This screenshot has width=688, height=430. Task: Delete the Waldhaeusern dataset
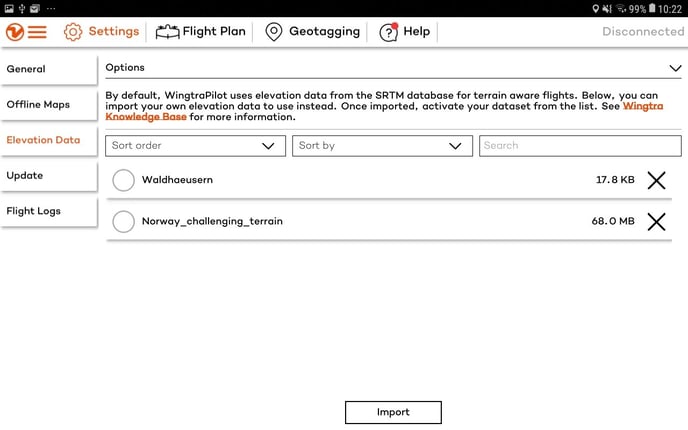[656, 180]
